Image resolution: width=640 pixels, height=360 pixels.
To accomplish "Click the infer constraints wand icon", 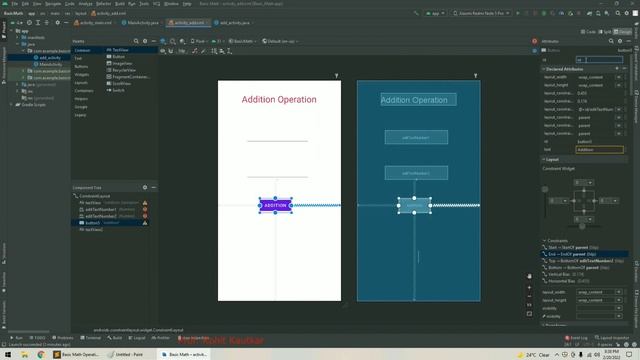I will coord(203,51).
